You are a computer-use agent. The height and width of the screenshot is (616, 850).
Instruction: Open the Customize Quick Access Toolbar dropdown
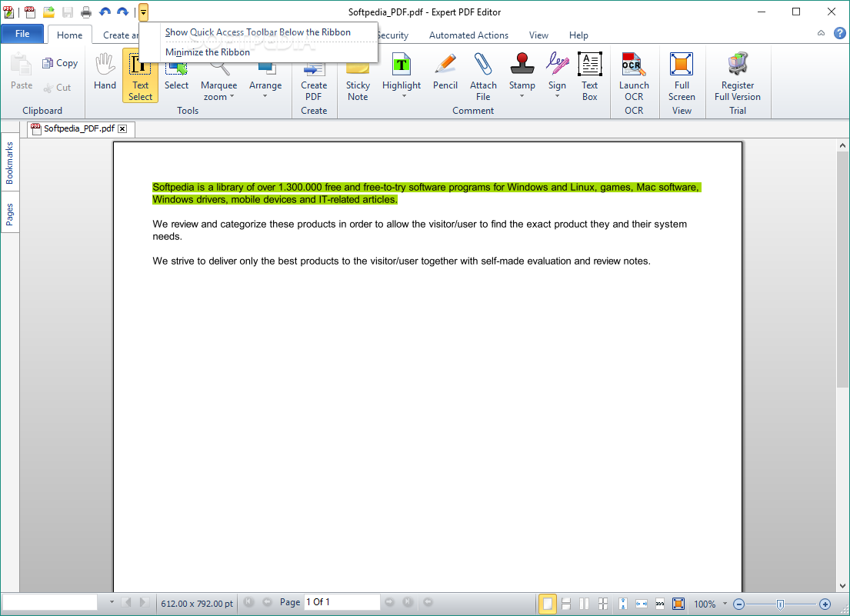pyautogui.click(x=143, y=12)
